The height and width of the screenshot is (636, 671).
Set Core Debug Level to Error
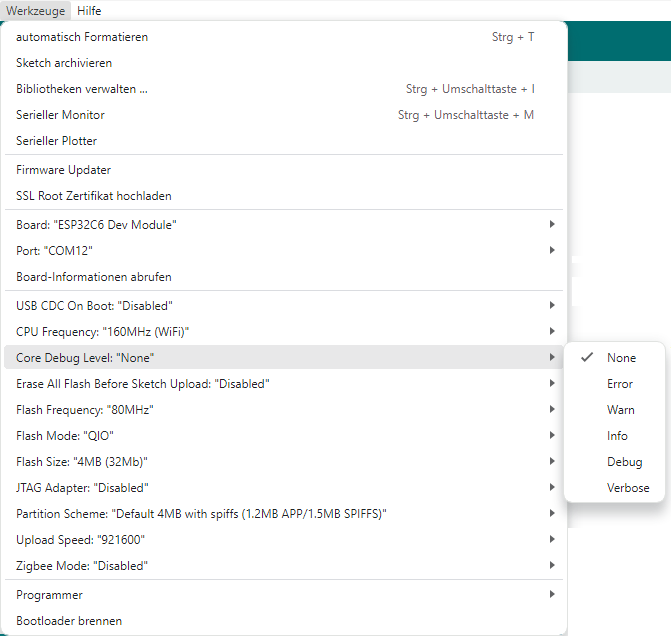619,384
